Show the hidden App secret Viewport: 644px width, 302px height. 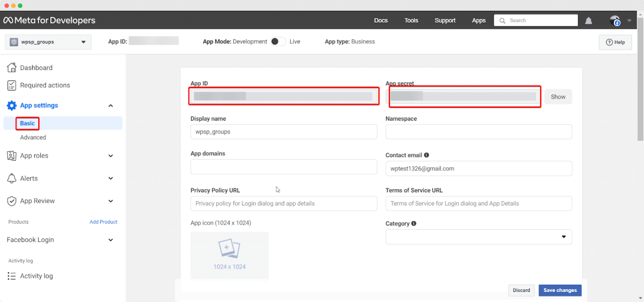click(x=558, y=96)
